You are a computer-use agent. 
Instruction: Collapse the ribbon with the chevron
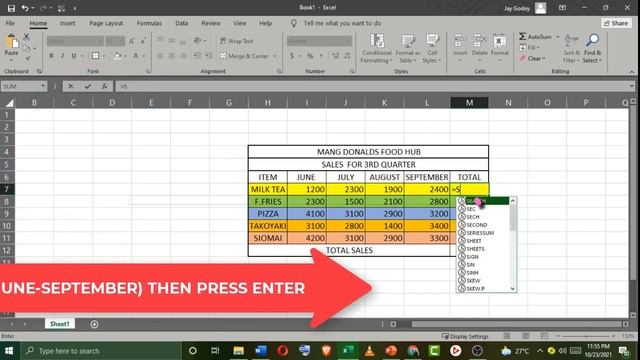tap(631, 71)
